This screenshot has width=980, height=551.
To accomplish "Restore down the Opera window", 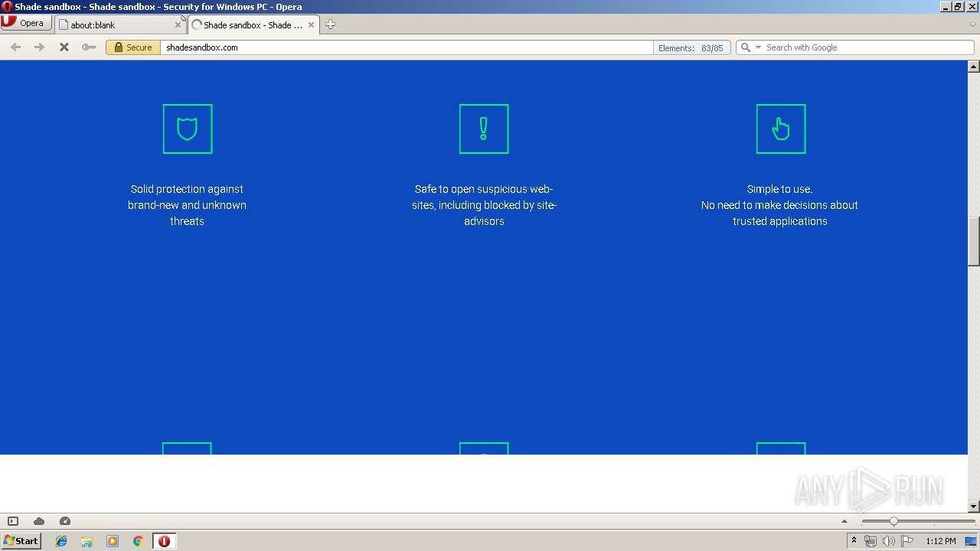I will pos(958,7).
